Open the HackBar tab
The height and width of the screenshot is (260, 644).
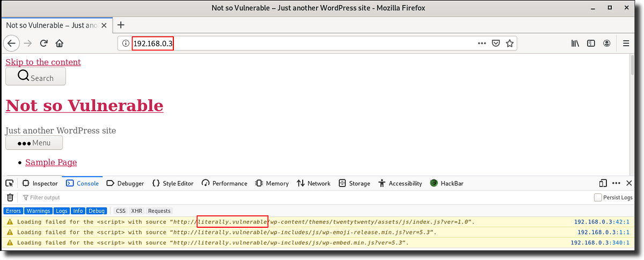pyautogui.click(x=447, y=183)
